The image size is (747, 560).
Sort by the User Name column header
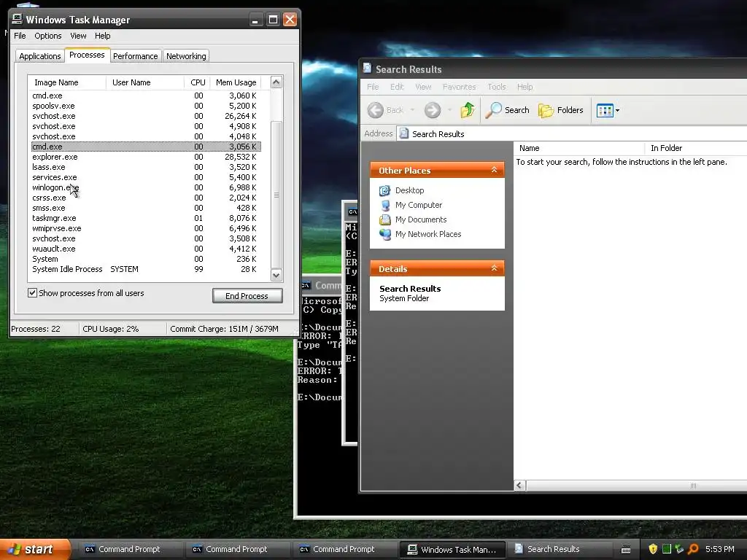(x=145, y=82)
